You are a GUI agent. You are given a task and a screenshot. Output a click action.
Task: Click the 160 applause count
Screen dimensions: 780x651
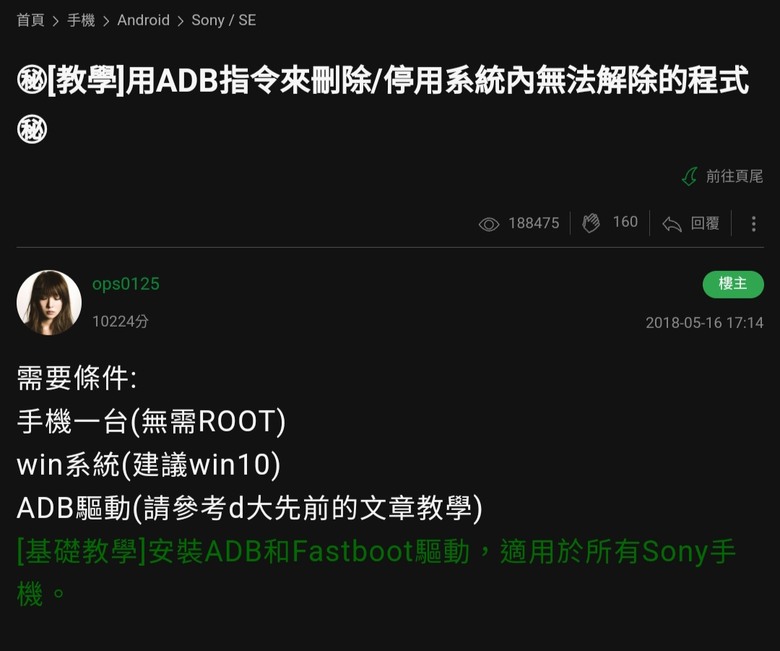625,222
